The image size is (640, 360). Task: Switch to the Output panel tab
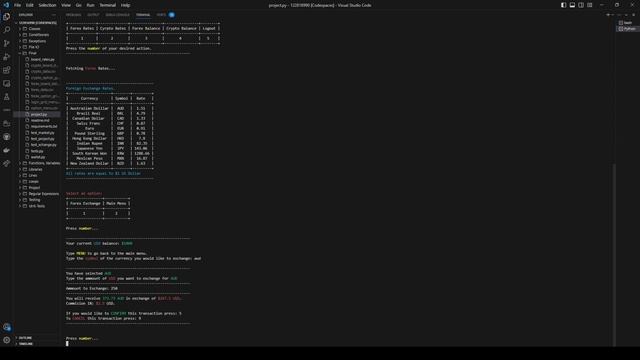click(93, 15)
